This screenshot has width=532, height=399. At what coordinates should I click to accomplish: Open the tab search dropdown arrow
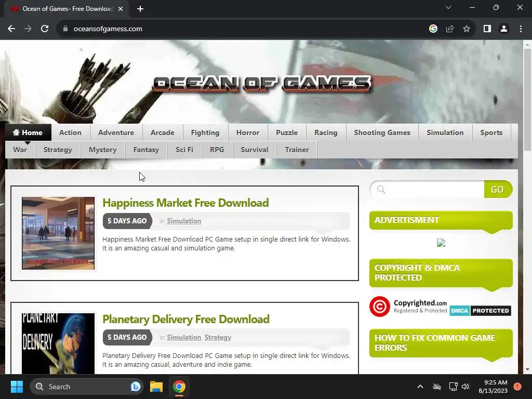(448, 7)
